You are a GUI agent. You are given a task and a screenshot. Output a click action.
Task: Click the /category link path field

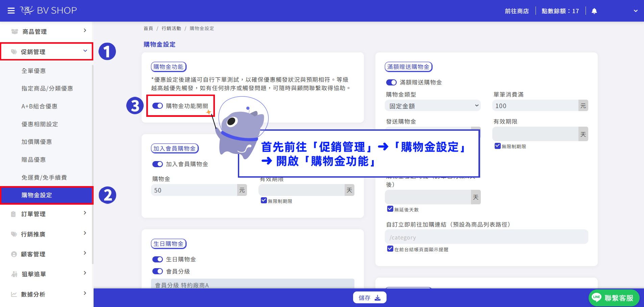pyautogui.click(x=486, y=237)
